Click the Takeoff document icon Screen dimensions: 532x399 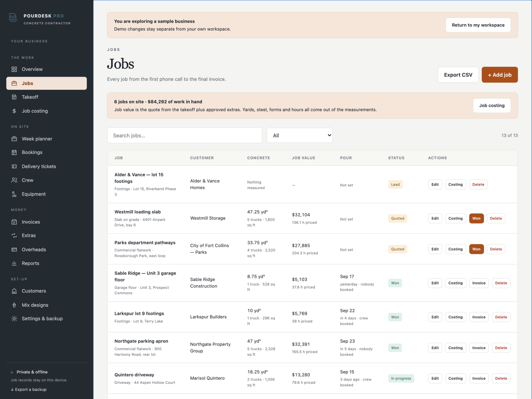pyautogui.click(x=14, y=97)
